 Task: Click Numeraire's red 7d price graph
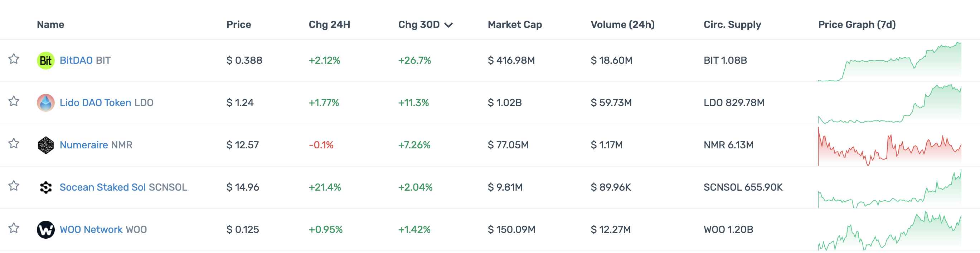click(889, 147)
